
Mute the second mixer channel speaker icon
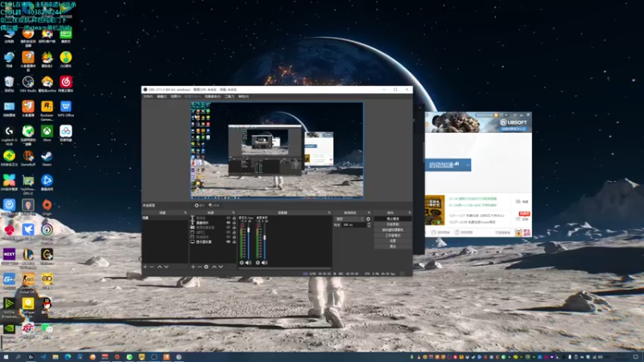[x=265, y=263]
